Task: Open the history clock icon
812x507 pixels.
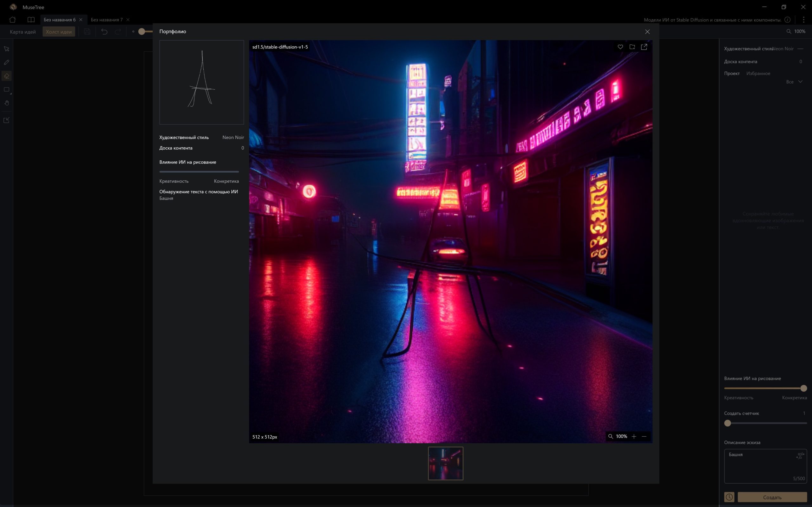Action: (x=729, y=497)
